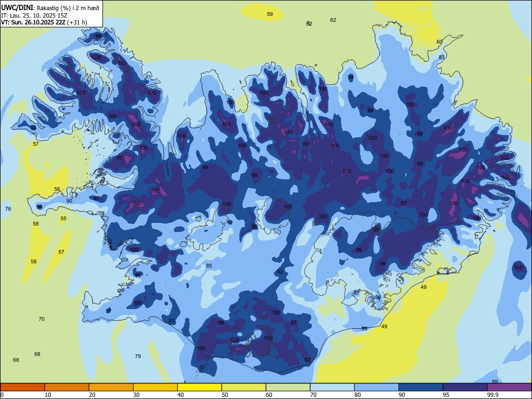Screen dimensions: 532x399
Task: Pick the light green 60–70 legend swatch
Action: 288,387
